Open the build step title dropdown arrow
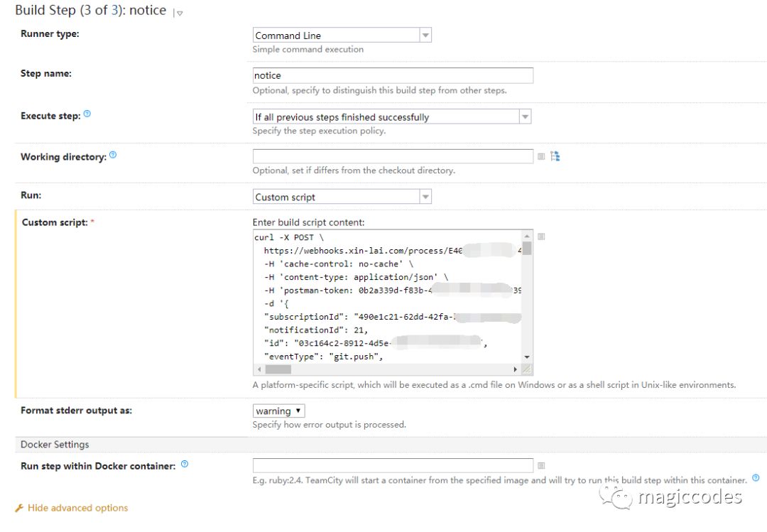The image size is (767, 532). (180, 13)
